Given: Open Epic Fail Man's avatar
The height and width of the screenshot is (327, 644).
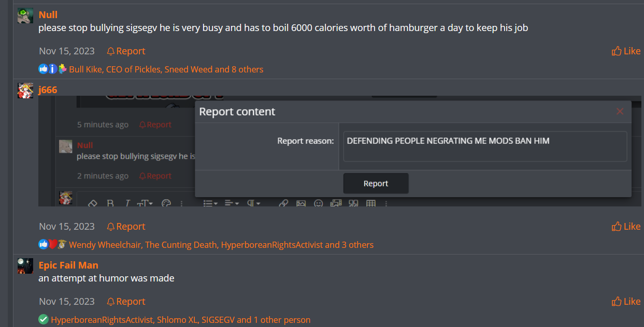Looking at the screenshot, I should pyautogui.click(x=25, y=266).
